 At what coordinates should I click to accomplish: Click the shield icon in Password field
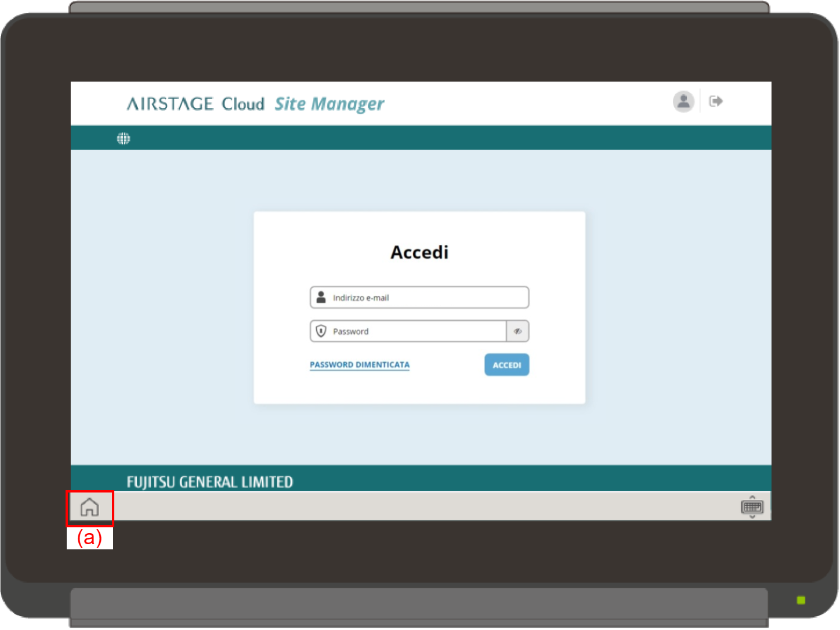pyautogui.click(x=321, y=331)
